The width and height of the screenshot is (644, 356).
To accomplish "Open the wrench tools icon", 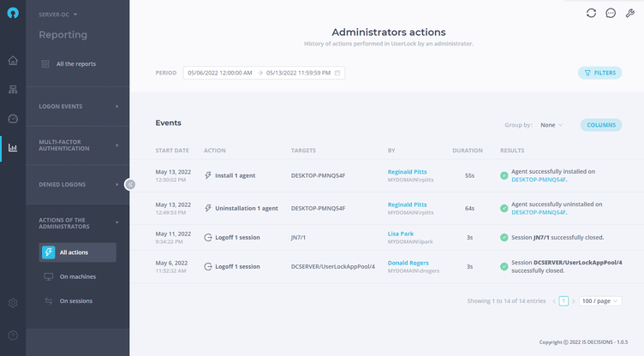I will (x=630, y=13).
